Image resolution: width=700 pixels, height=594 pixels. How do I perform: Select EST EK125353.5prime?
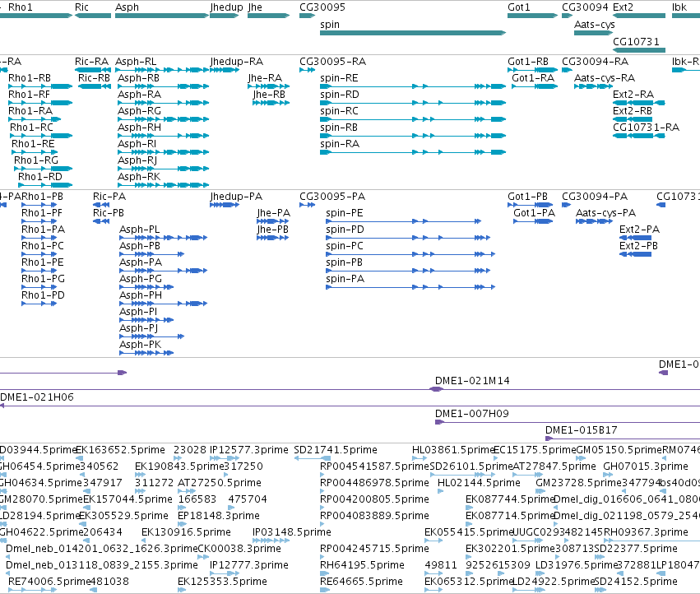pos(182,590)
